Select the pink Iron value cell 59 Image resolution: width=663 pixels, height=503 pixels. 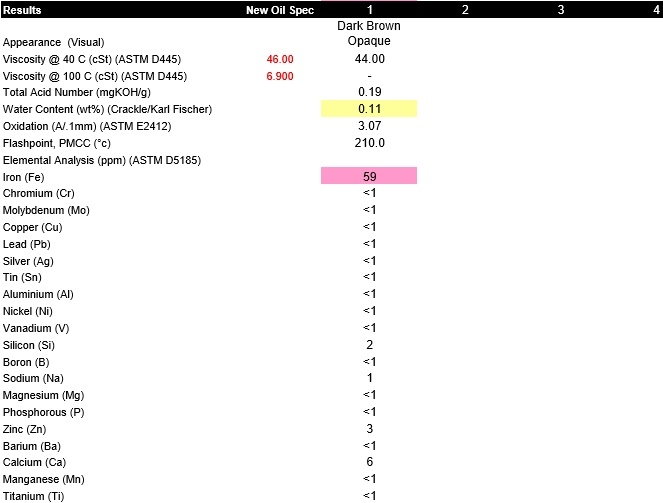[x=369, y=176]
